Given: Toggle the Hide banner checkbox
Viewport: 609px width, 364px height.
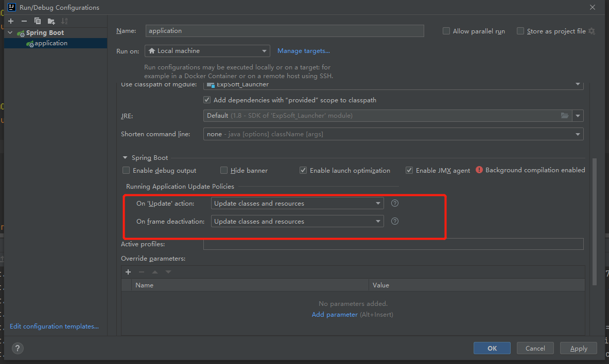Looking at the screenshot, I should (x=224, y=170).
